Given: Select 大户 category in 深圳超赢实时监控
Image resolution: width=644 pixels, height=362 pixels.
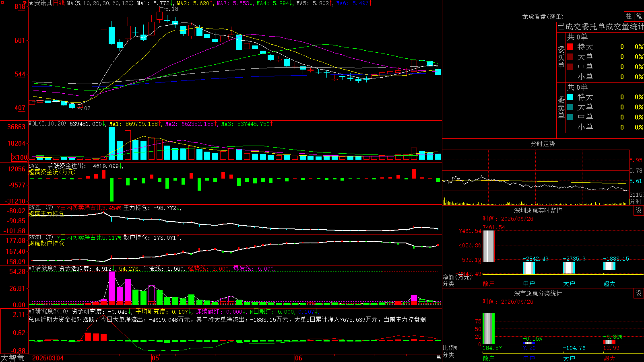Looking at the screenshot, I should (x=569, y=284).
